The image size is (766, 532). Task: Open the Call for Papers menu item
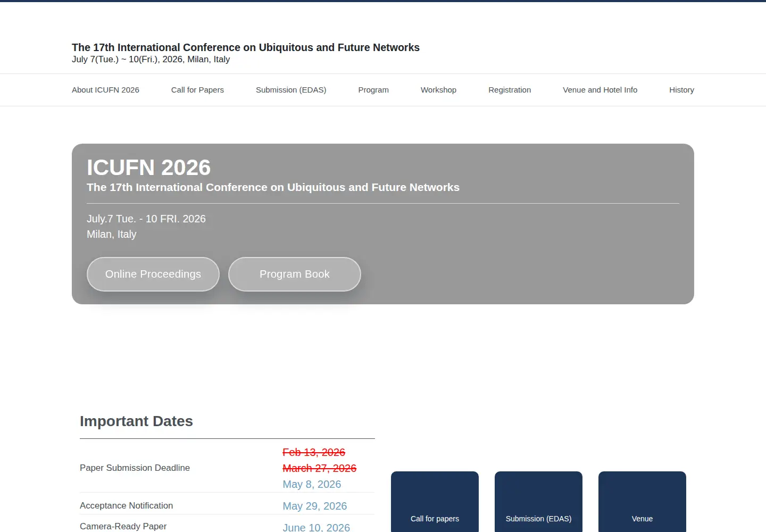coord(197,90)
